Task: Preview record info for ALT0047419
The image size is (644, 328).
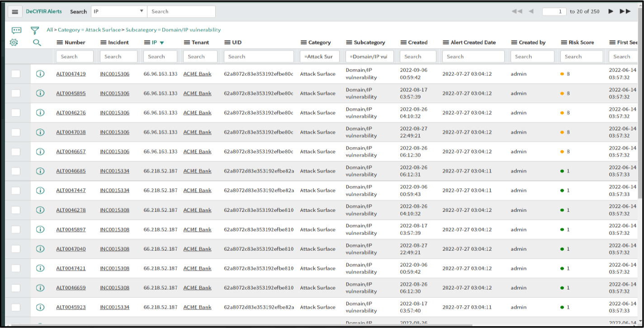Action: tap(40, 74)
